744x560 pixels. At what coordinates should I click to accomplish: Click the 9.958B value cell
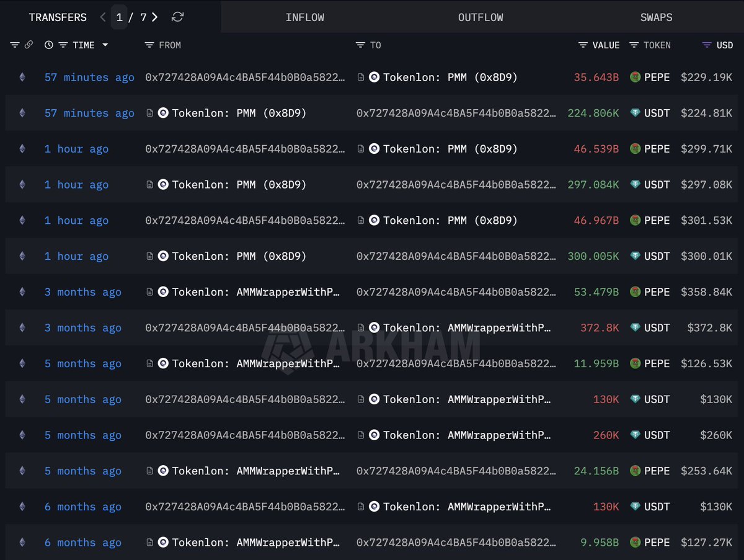pos(599,543)
